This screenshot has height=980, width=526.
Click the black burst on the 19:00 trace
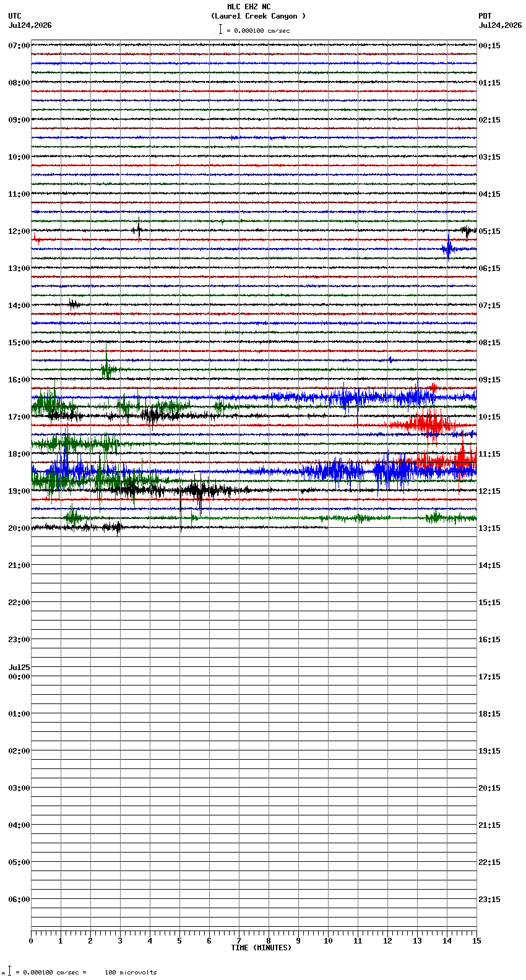point(199,491)
